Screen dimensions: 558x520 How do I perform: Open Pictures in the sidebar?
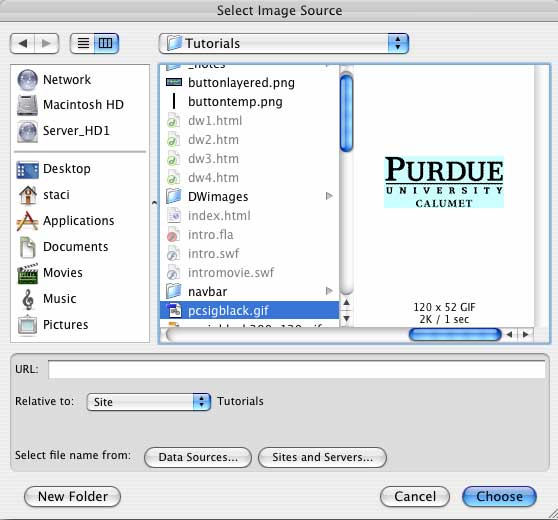click(53, 325)
